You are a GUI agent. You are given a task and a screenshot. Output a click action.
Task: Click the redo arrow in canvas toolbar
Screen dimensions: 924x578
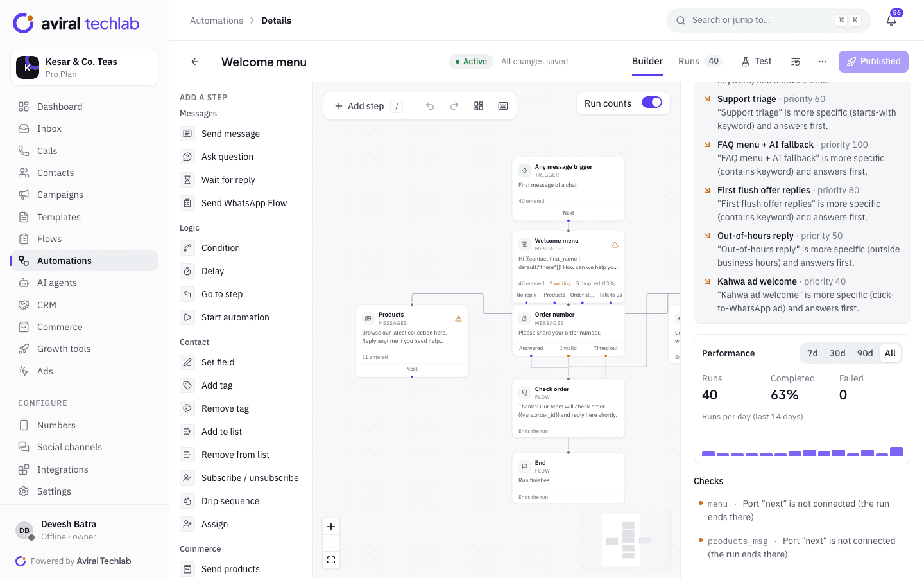[454, 106]
